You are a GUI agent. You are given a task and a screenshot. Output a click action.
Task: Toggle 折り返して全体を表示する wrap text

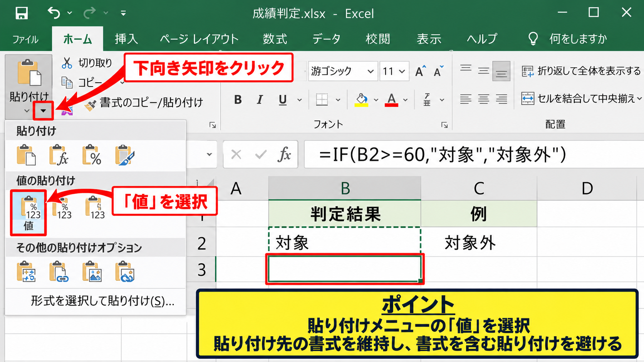click(x=581, y=71)
